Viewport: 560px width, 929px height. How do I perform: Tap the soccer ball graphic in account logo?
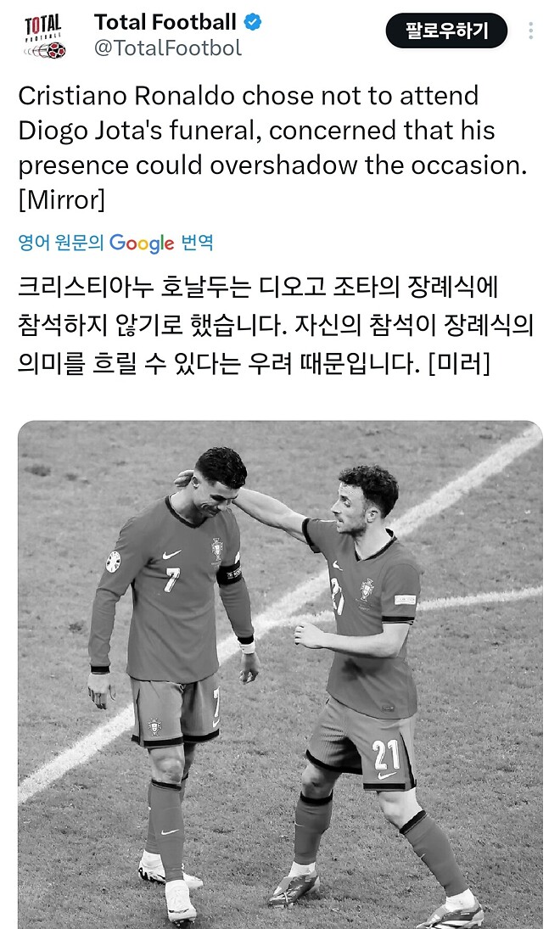tap(56, 51)
